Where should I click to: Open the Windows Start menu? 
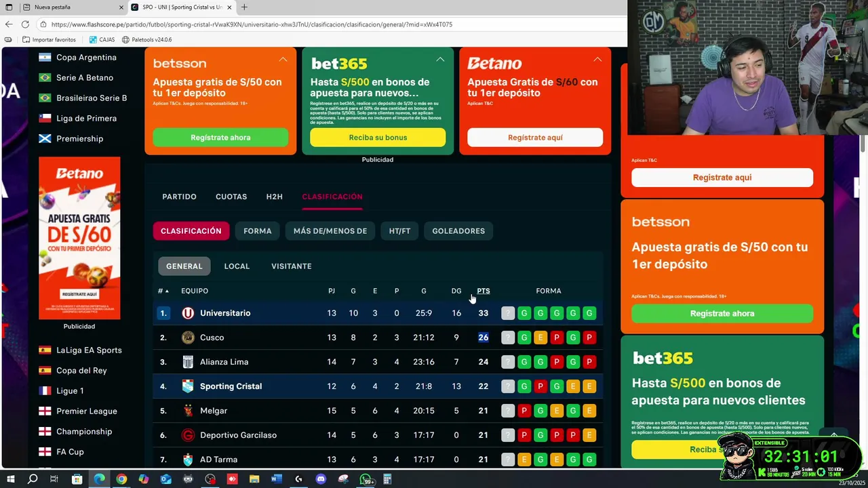9,479
